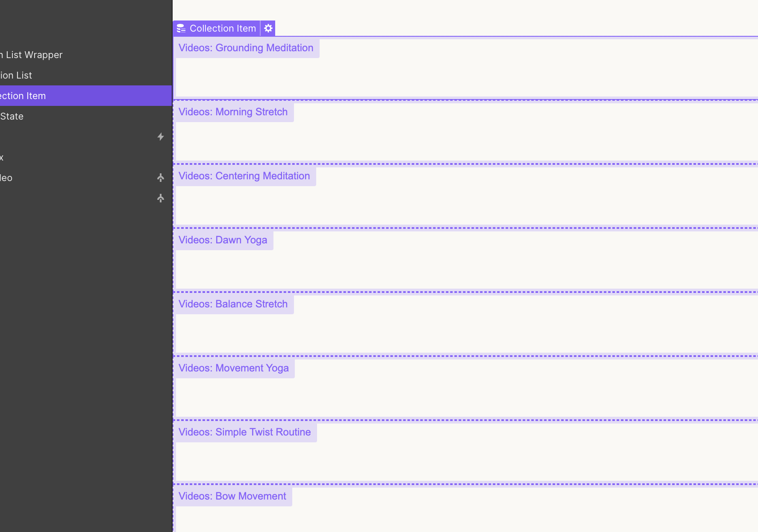This screenshot has width=758, height=532.
Task: Click 'Videos: Movement Yoga' label
Action: 234,368
